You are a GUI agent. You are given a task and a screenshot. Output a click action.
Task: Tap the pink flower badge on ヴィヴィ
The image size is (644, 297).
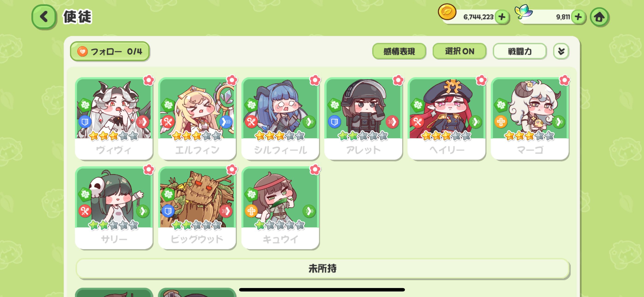coord(149,80)
